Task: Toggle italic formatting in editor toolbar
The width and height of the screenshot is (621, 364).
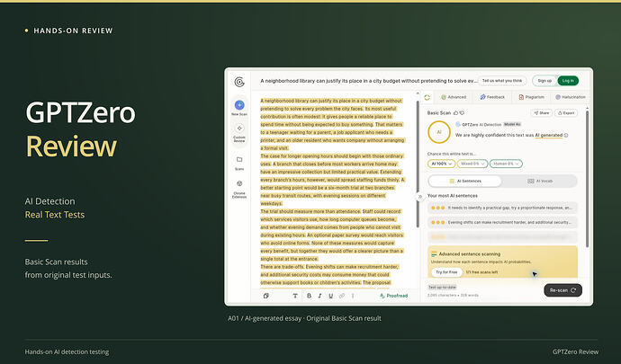Action: (319, 296)
